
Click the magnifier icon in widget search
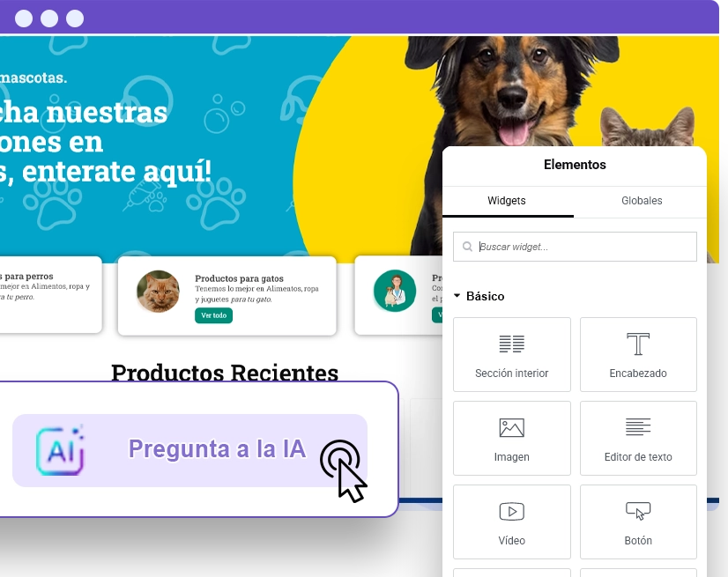coord(467,248)
